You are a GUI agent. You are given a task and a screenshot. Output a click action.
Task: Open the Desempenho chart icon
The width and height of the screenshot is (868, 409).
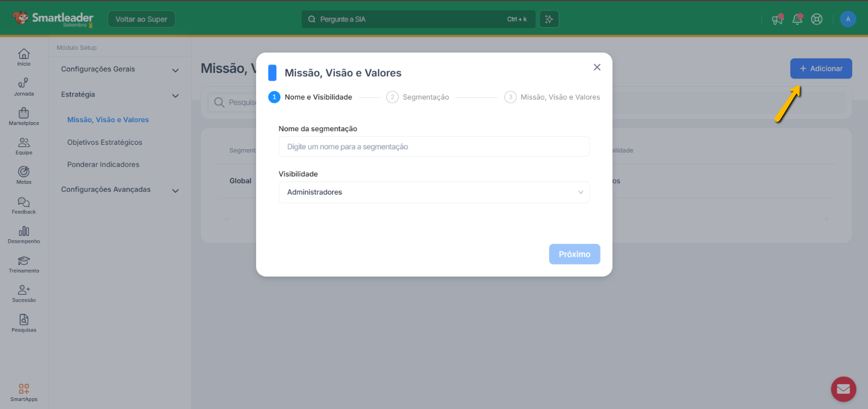coord(24,231)
